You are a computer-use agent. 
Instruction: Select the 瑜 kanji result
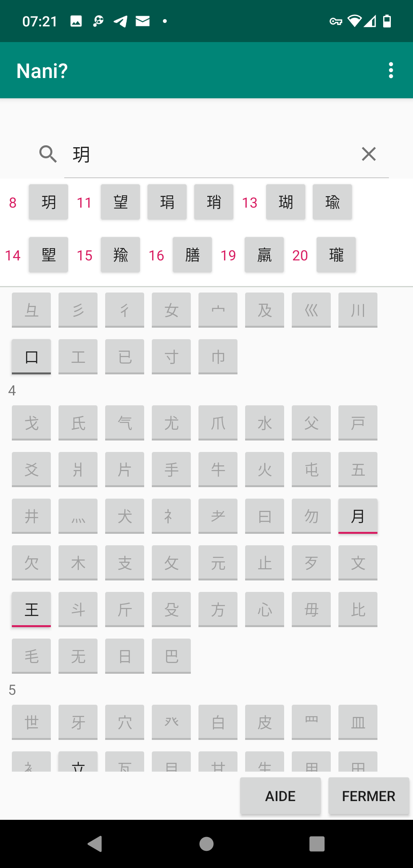(332, 202)
